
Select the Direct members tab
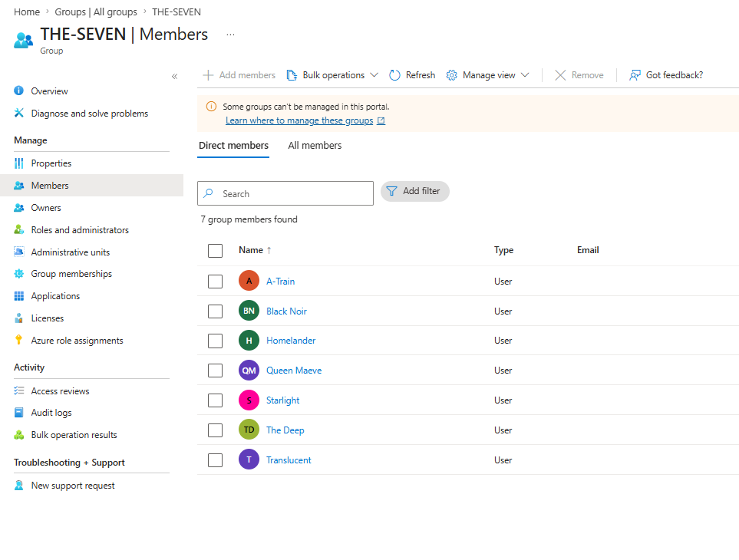click(233, 146)
